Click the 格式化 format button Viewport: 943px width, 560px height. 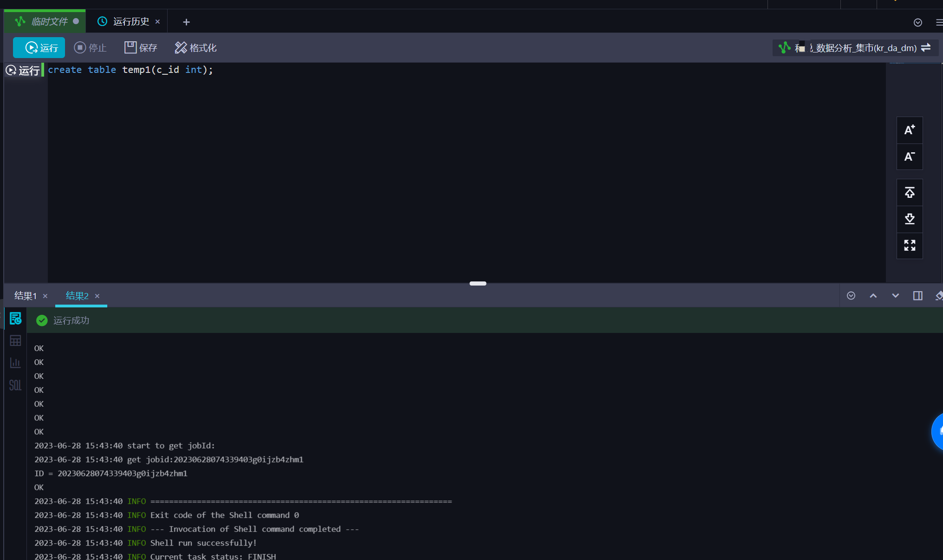(x=195, y=48)
